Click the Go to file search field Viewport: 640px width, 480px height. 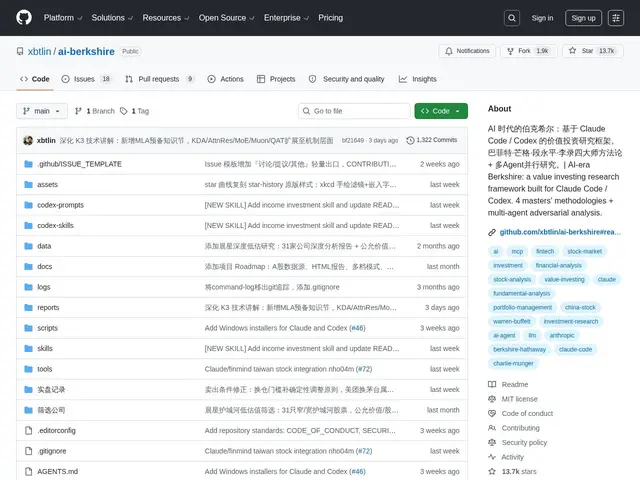(x=354, y=111)
